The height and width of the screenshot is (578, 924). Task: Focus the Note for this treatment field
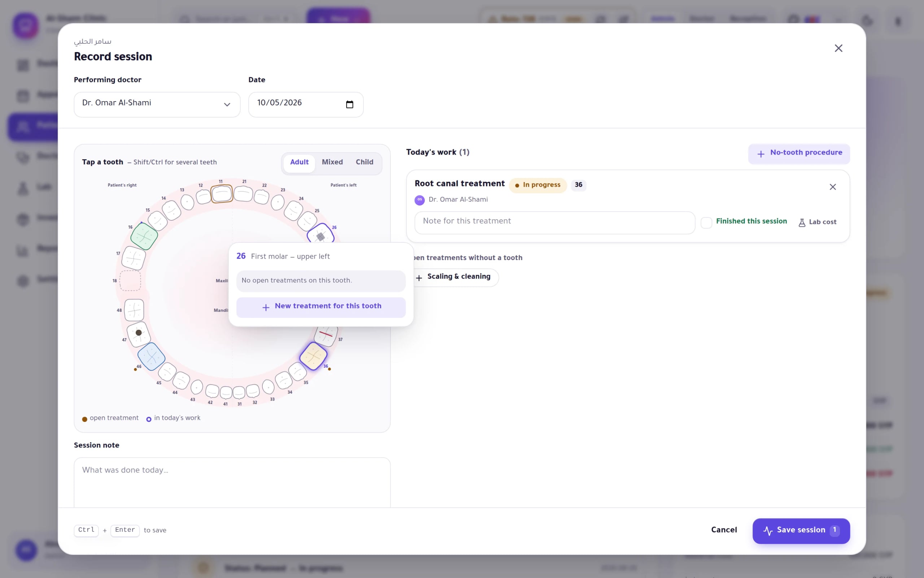(554, 222)
